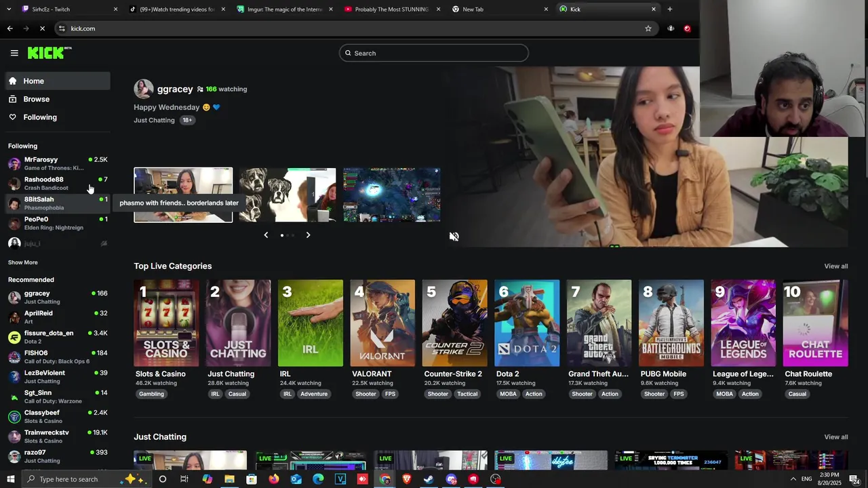
Task: Open the hamburger sidebar menu
Action: [14, 53]
